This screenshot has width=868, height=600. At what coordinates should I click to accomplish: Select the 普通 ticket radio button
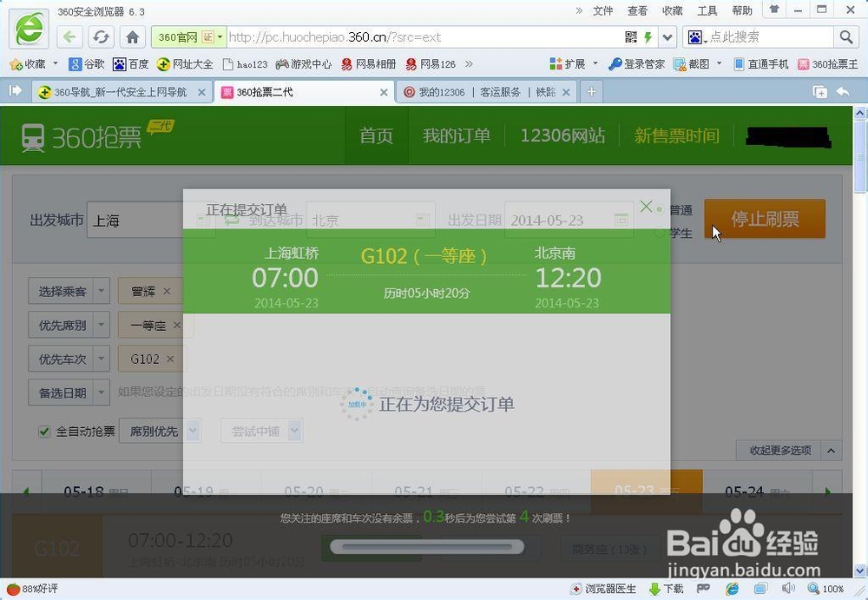[660, 210]
